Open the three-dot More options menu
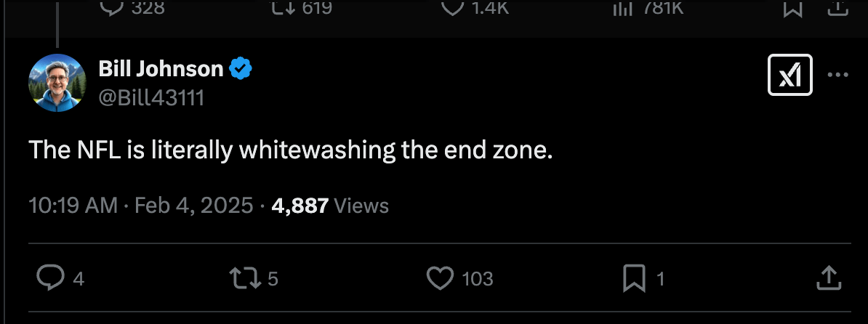868x324 pixels. point(838,75)
